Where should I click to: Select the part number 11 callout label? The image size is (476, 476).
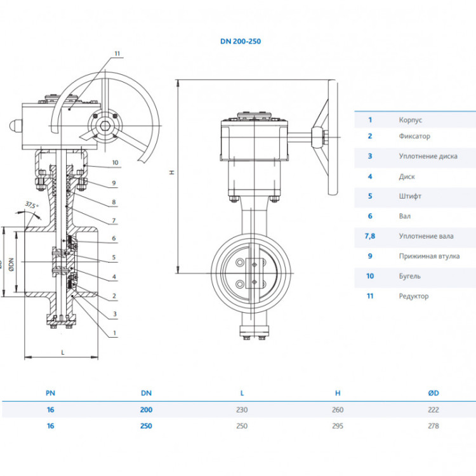pyautogui.click(x=117, y=53)
